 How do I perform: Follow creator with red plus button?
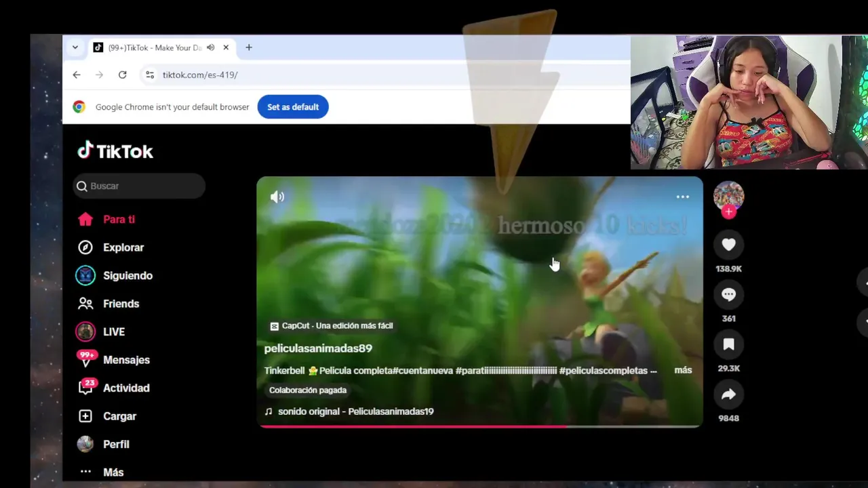(x=729, y=212)
